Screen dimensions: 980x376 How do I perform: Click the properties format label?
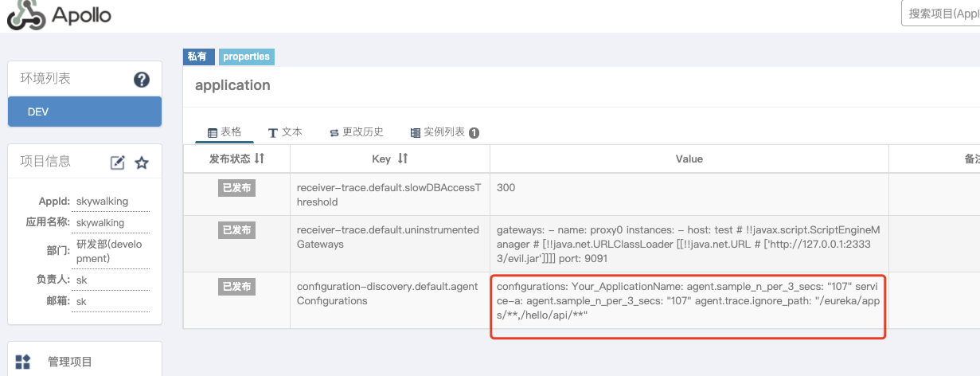pos(246,57)
